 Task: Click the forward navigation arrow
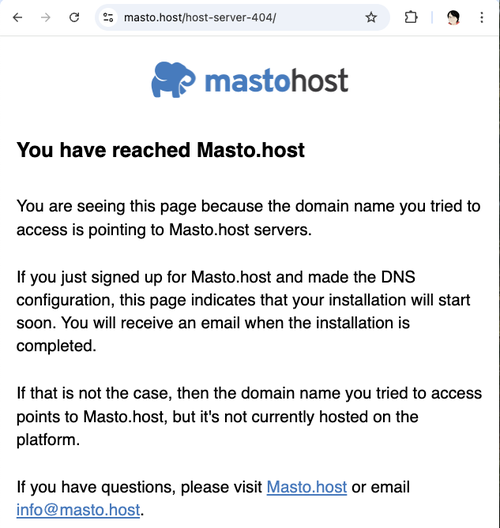pyautogui.click(x=45, y=17)
